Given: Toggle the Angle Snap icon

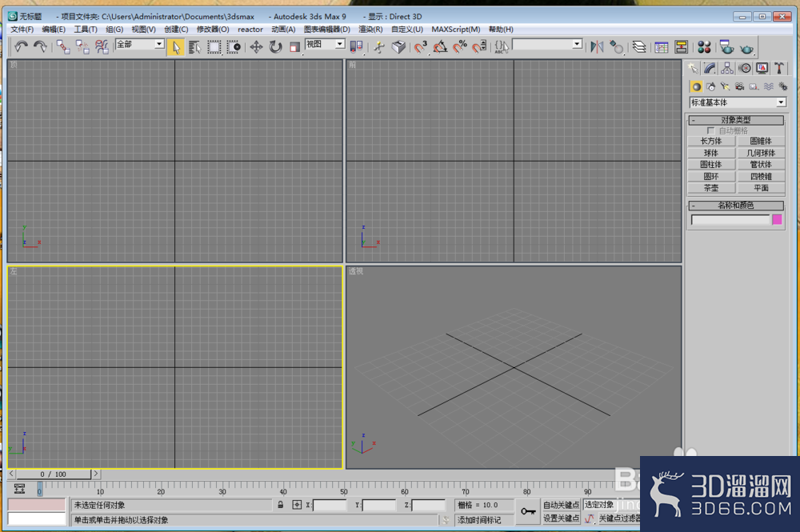Looking at the screenshot, I should click(440, 47).
